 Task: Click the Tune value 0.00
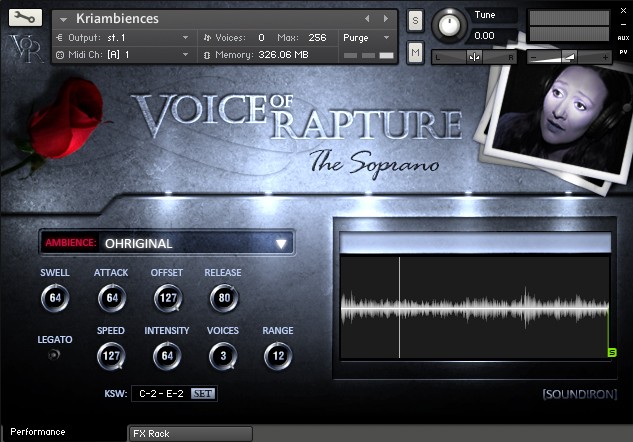point(484,36)
